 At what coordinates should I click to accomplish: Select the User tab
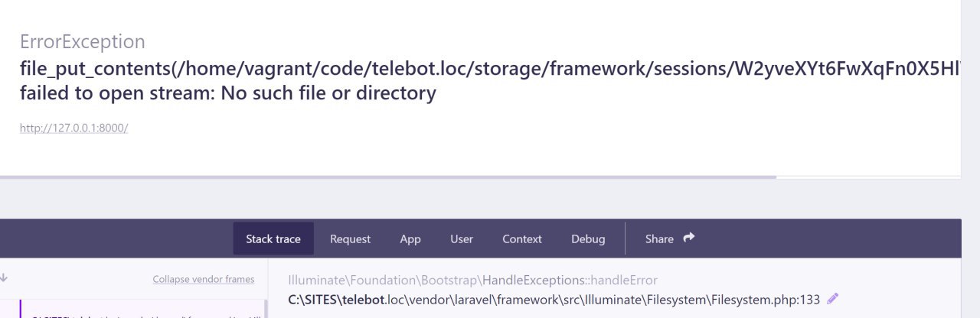[x=462, y=239]
